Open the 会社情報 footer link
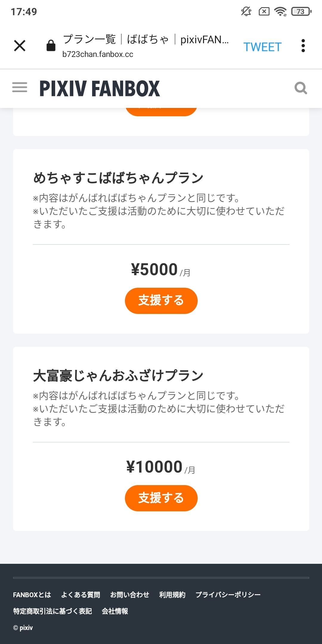The height and width of the screenshot is (644, 322). point(115,611)
